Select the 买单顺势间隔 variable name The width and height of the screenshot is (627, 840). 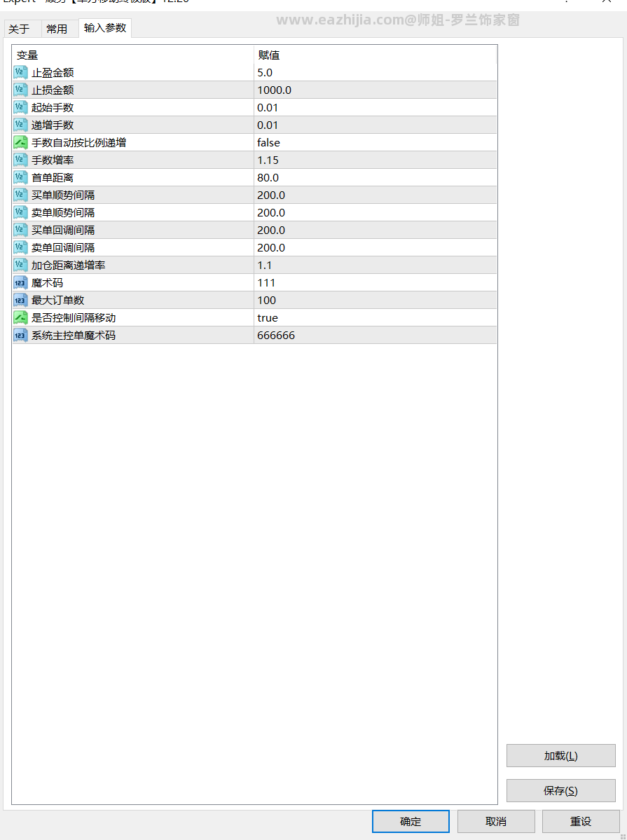click(63, 195)
